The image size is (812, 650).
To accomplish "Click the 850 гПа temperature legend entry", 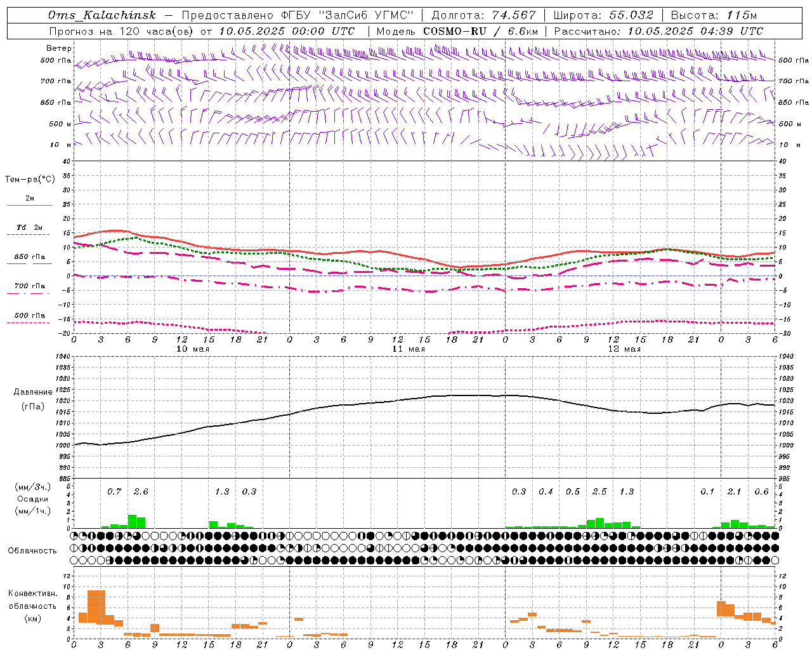I will pos(29,256).
